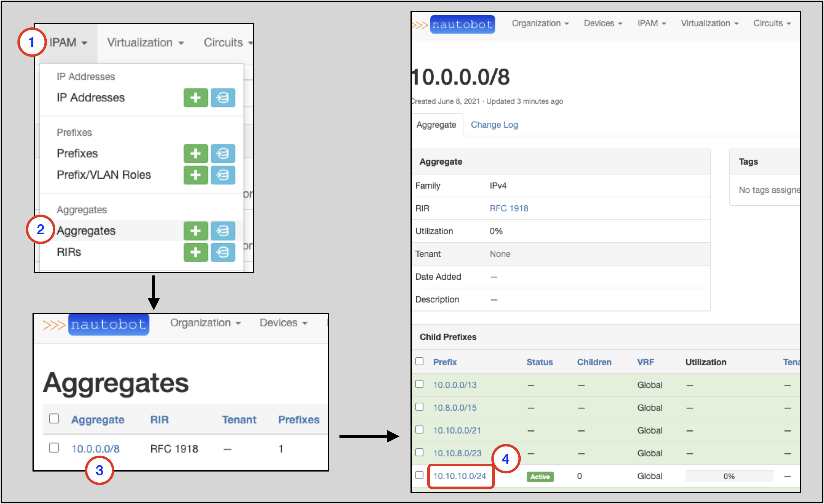
Task: Click blue import icon for Aggregates
Action: [223, 231]
